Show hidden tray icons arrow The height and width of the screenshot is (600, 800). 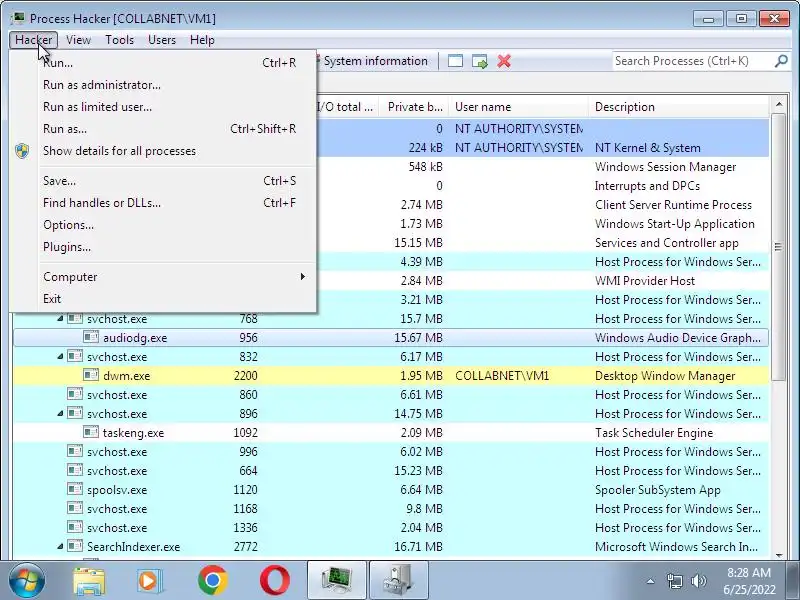[x=651, y=581]
